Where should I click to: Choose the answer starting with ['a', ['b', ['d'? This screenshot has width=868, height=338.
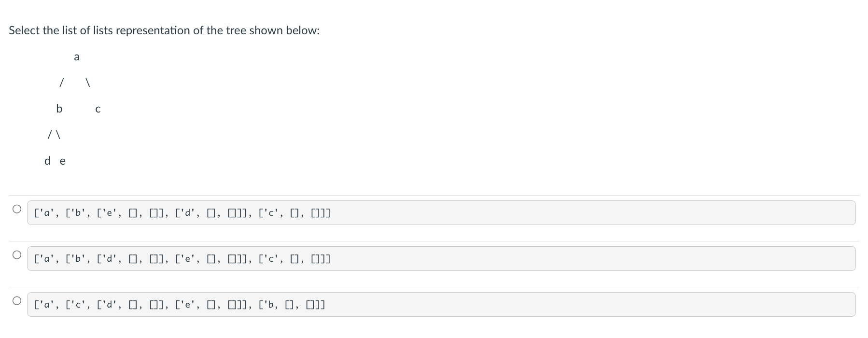pos(182,259)
